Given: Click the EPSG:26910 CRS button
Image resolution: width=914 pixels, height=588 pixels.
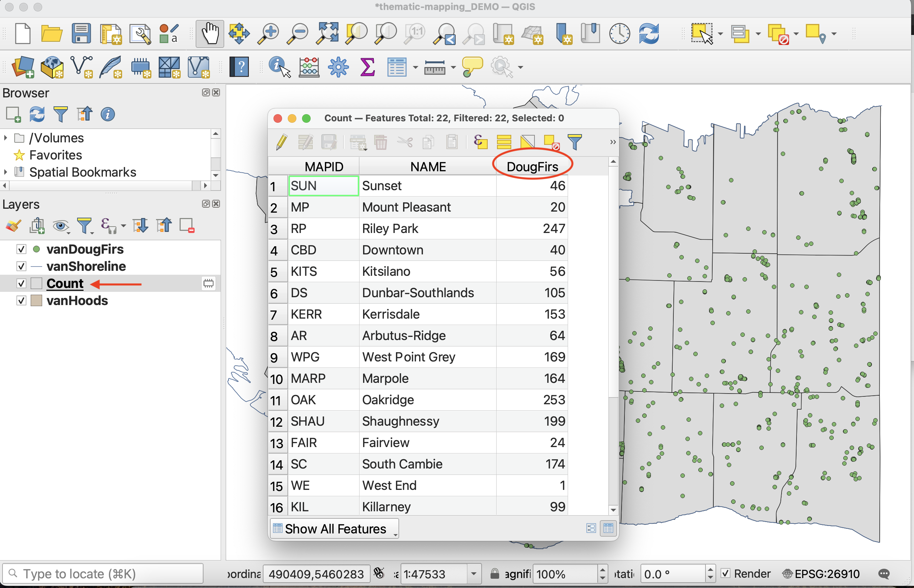Looking at the screenshot, I should (x=821, y=573).
